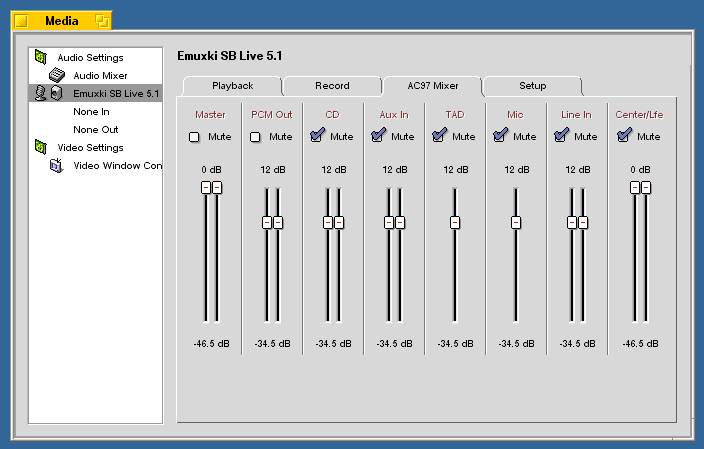Go to the Setup tab
Screen dimensions: 704x449
point(532,86)
